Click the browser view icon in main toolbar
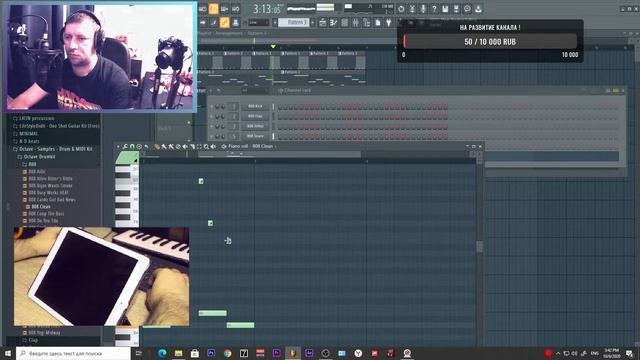This screenshot has width=640, height=360. (367, 22)
